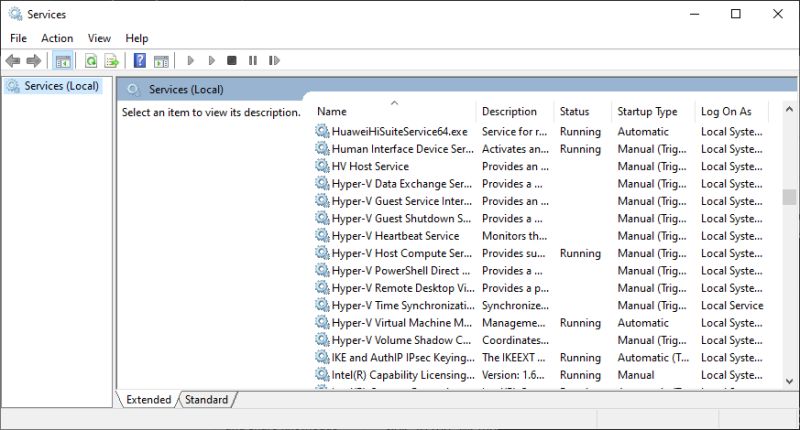
Task: Click 'The IKEEXT ...' description cell
Action: (x=514, y=357)
